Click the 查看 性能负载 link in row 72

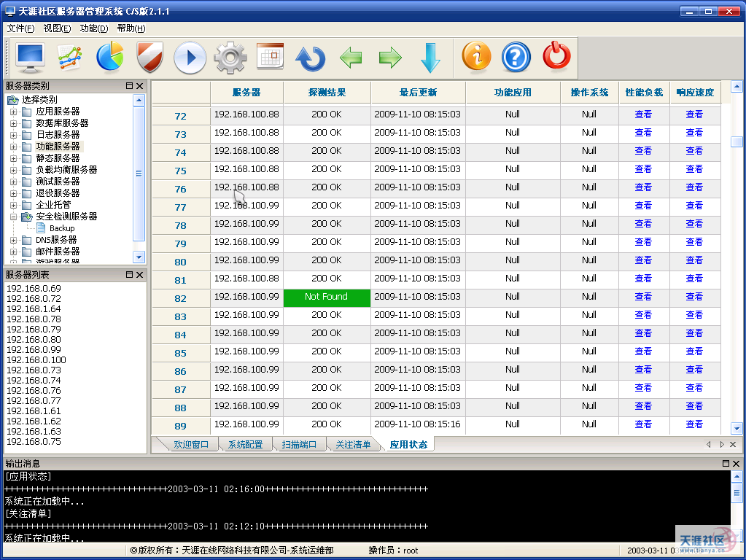pyautogui.click(x=643, y=114)
